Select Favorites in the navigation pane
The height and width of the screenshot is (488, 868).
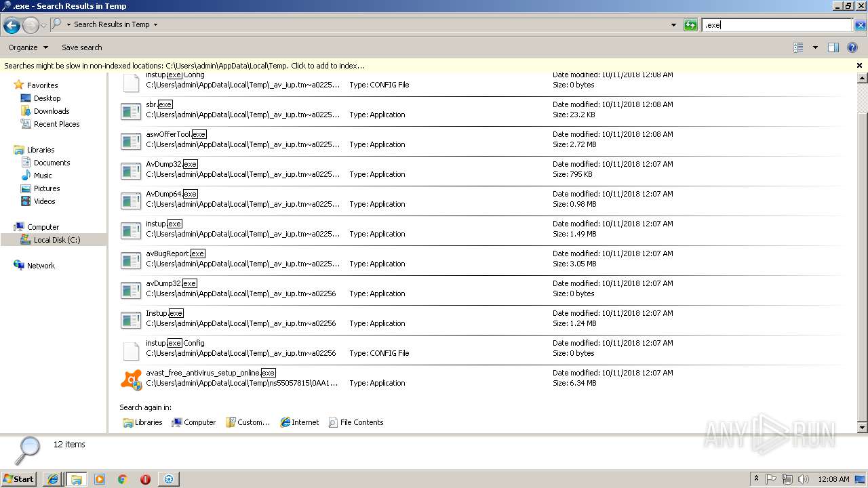(x=42, y=85)
